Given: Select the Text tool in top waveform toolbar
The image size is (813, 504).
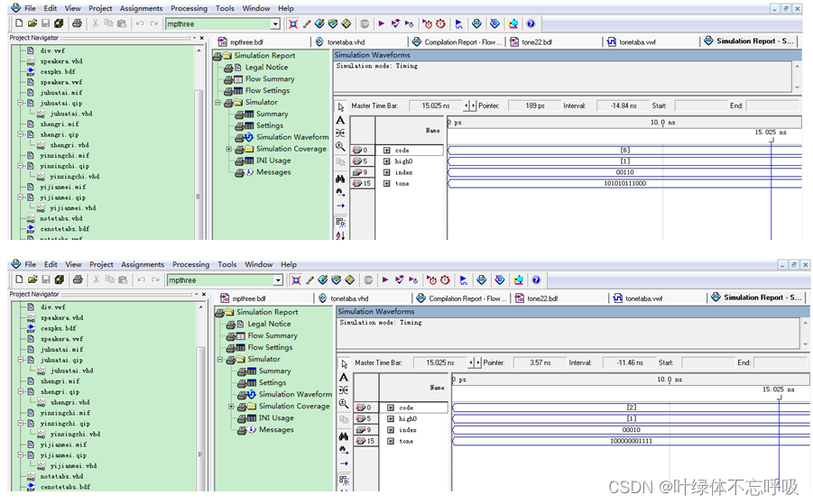Looking at the screenshot, I should pyautogui.click(x=340, y=120).
